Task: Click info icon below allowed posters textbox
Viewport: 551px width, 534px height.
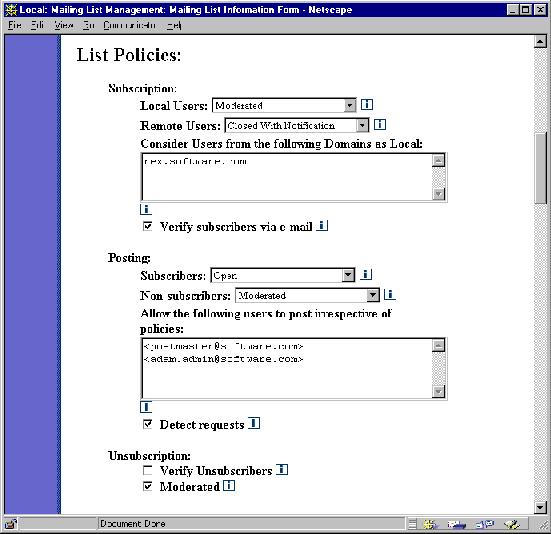Action: (x=146, y=407)
